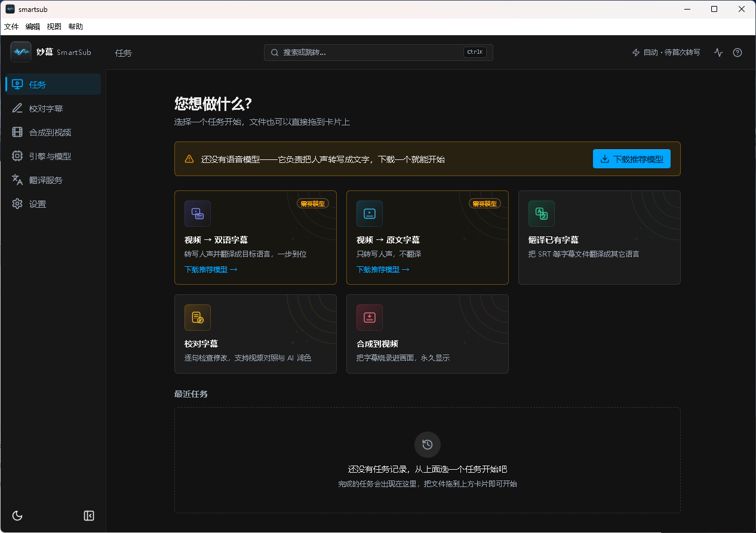The height and width of the screenshot is (533, 756).
Task: Click the Ctrl K shortcut badge
Action: coord(475,52)
